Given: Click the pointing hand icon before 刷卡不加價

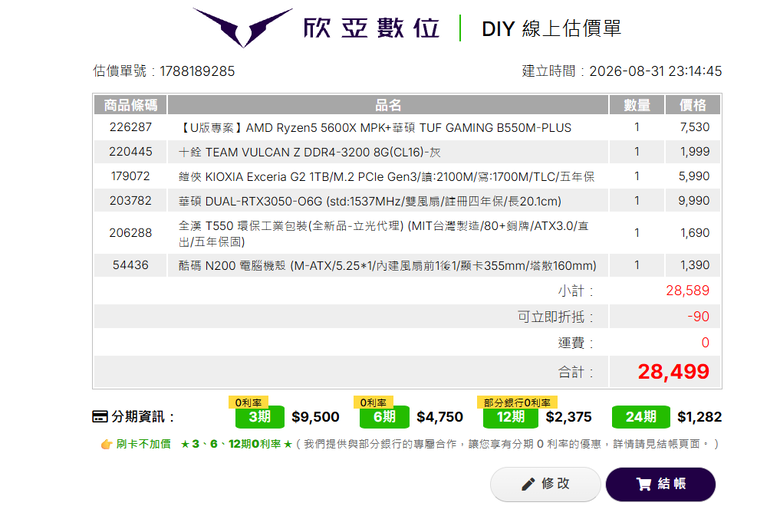Looking at the screenshot, I should pos(106,444).
